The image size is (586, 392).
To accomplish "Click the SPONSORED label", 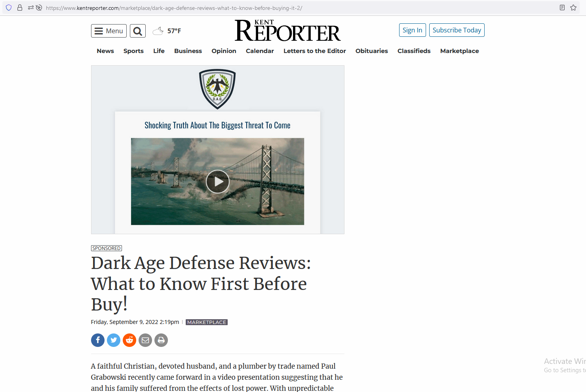I will [x=107, y=248].
